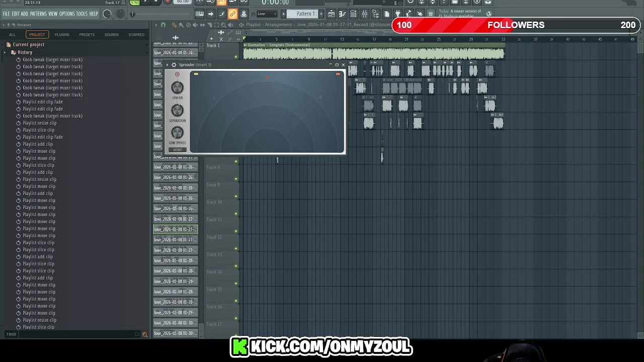The image size is (644, 362).
Task: Open the Playlist window toolbar button
Action: 332,14
